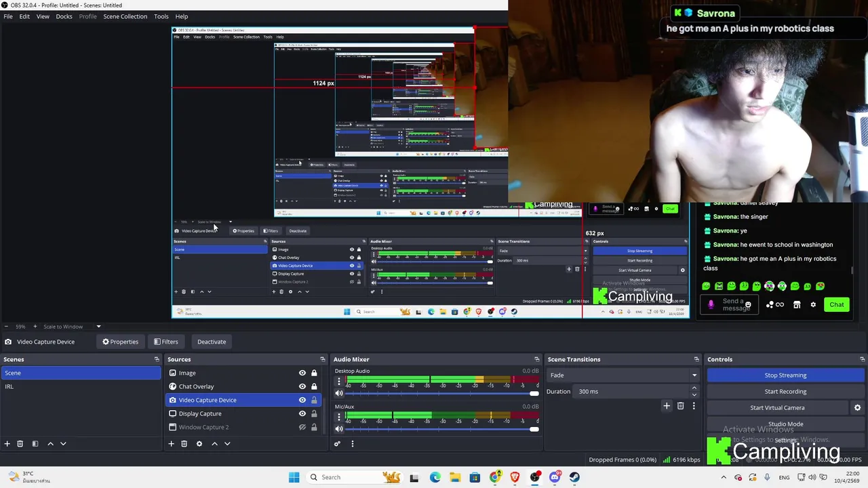The image size is (868, 488).
Task: Move source up in Sources toolbar
Action: click(214, 444)
